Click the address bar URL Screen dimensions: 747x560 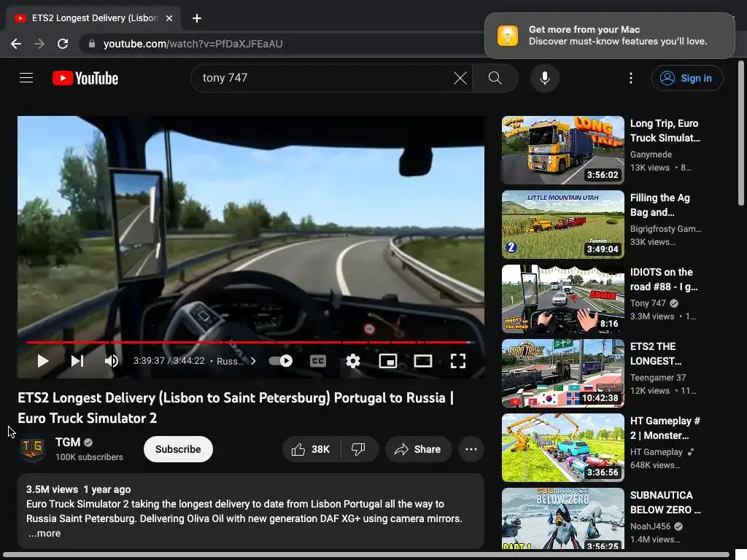tap(193, 44)
